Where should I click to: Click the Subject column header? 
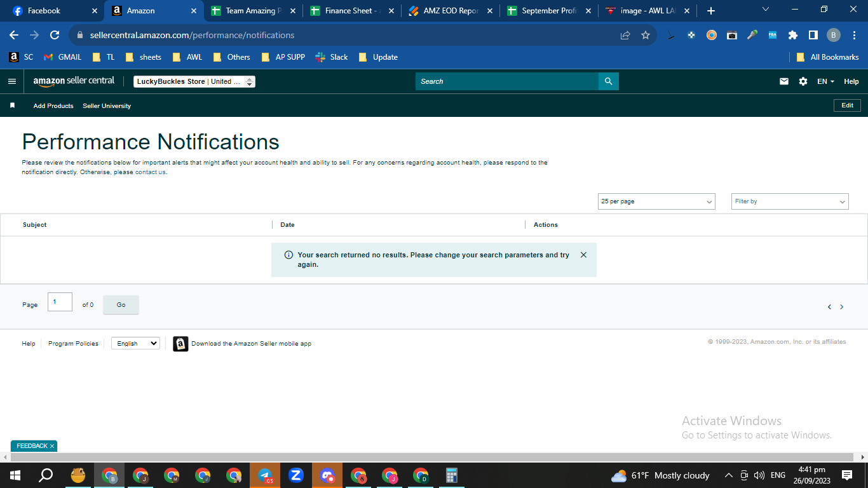(35, 225)
